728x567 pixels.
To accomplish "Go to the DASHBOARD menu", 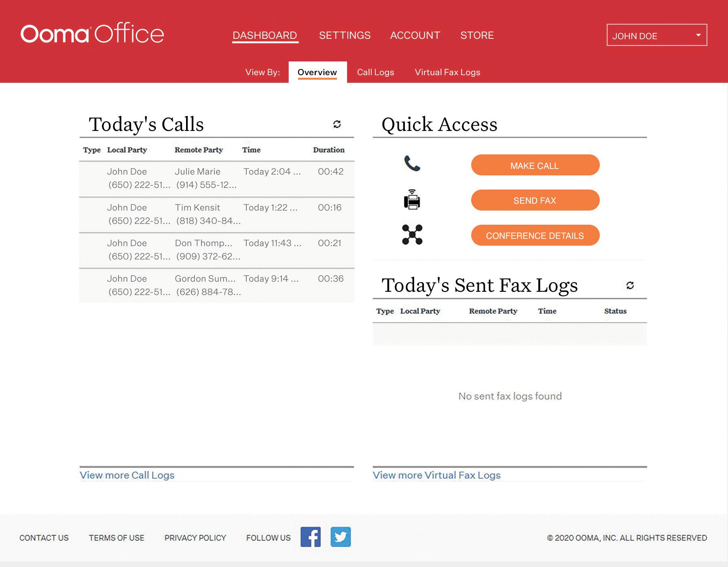I will (x=265, y=36).
